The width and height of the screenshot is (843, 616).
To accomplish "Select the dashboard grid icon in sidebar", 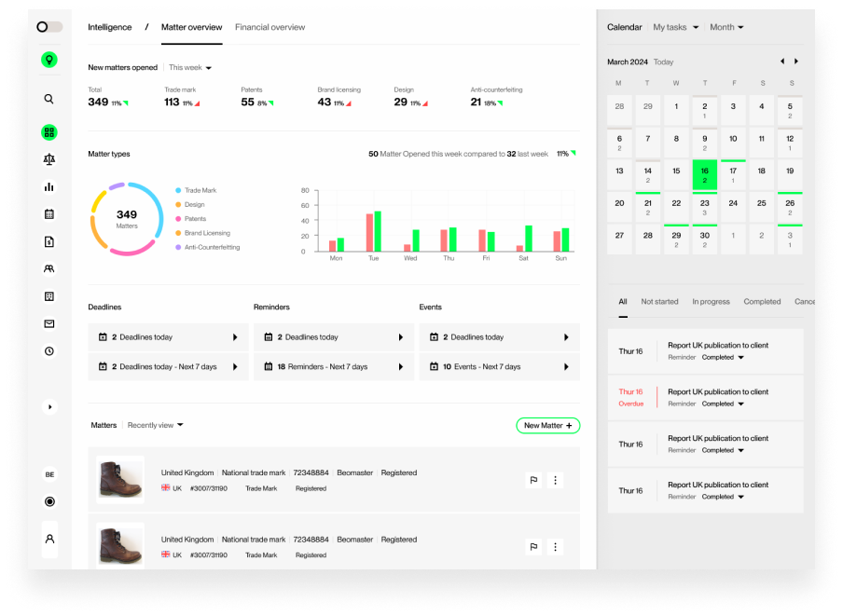I will coord(49,132).
